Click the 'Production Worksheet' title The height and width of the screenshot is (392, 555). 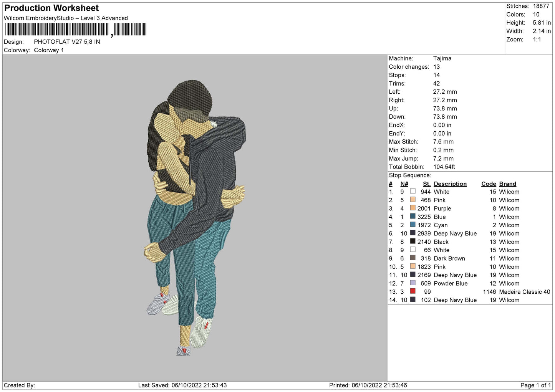(x=51, y=8)
